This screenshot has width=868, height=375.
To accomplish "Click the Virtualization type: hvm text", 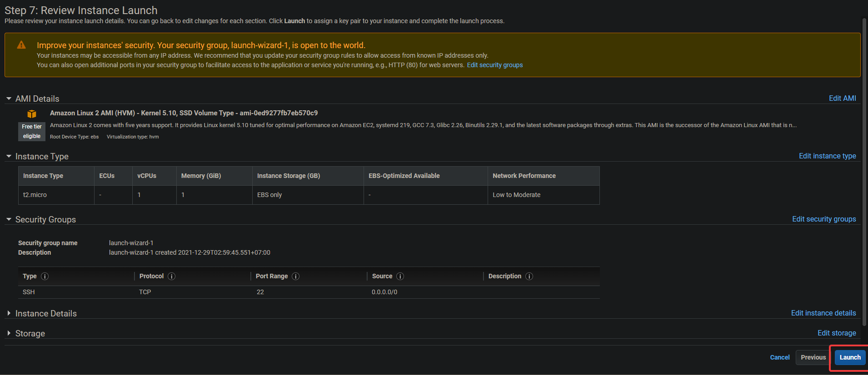I will (x=133, y=137).
